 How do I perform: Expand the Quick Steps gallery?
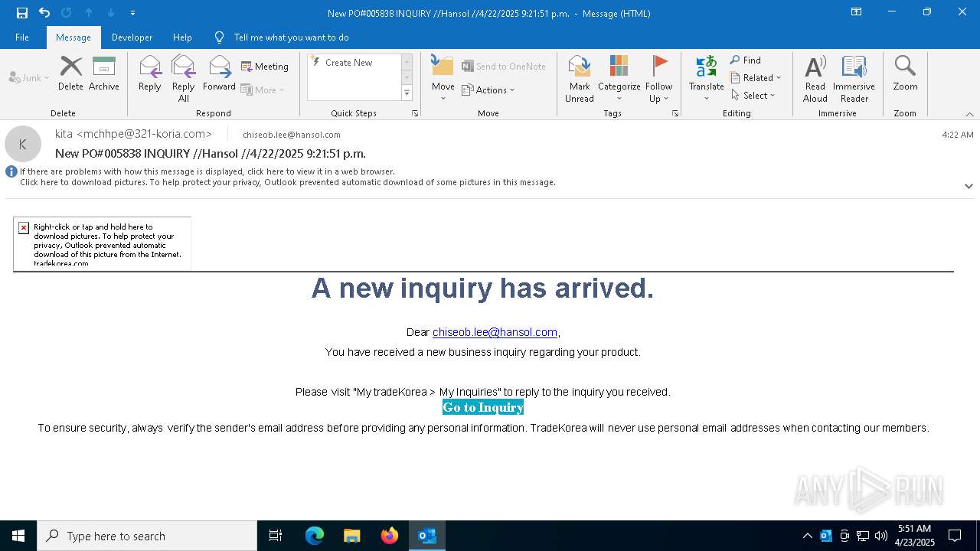tap(407, 93)
